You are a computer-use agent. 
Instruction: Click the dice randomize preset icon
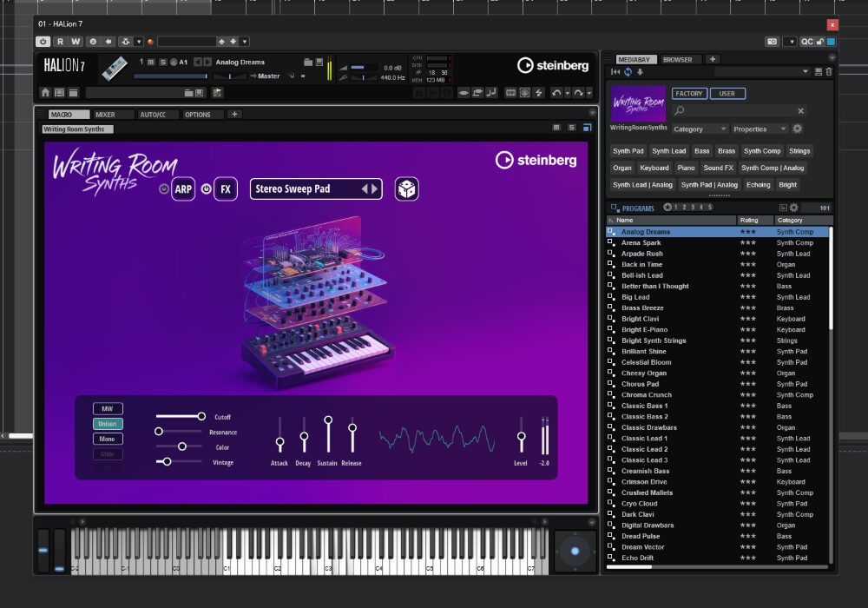pos(405,188)
